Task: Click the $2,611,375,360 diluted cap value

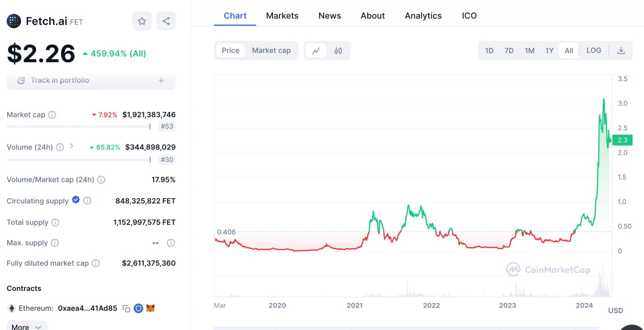Action: (149, 263)
